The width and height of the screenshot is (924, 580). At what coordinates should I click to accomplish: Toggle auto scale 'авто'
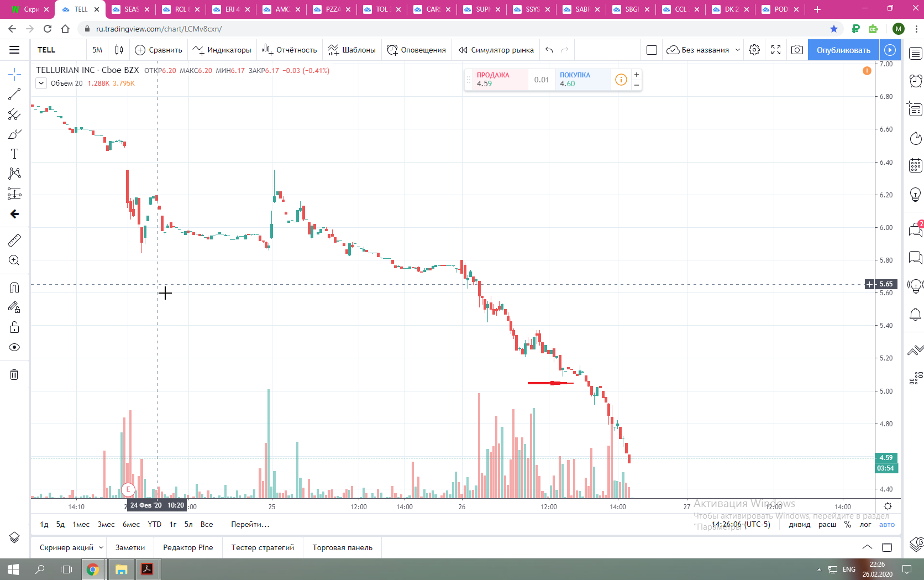click(887, 524)
